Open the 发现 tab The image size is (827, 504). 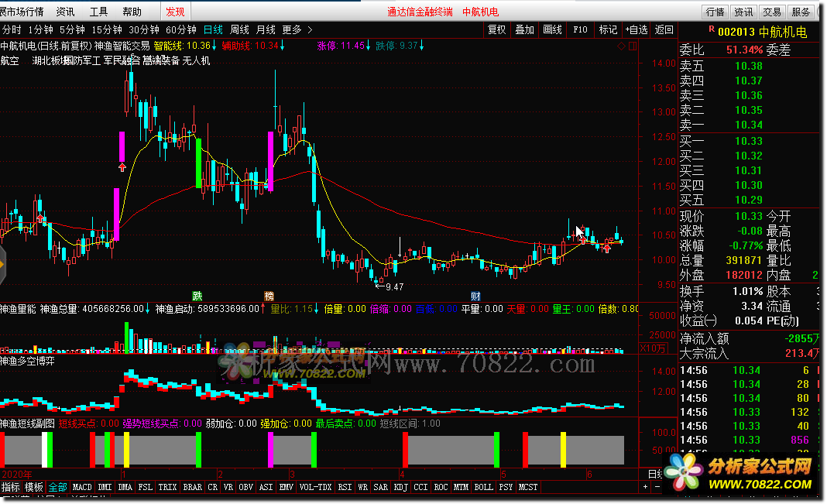(x=175, y=12)
